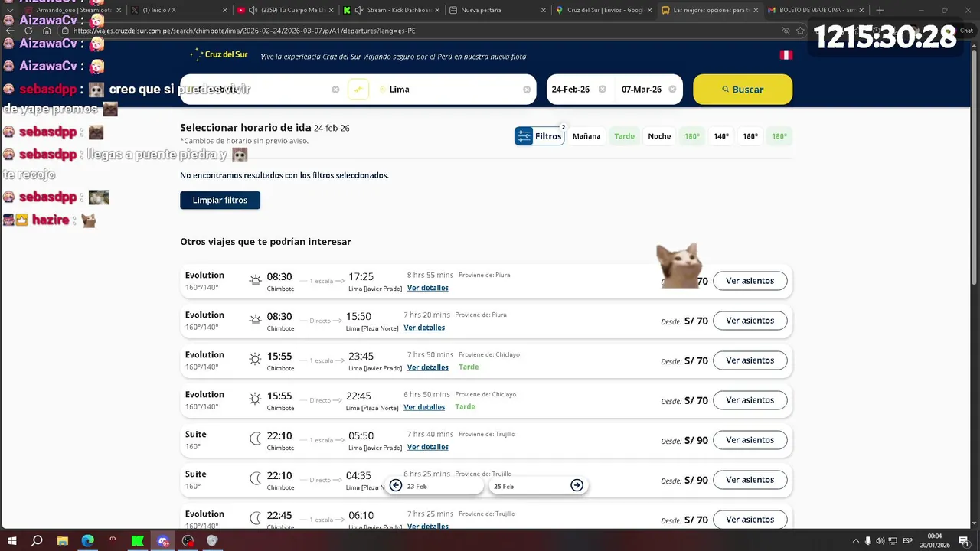This screenshot has height=551, width=980.
Task: Toggle the 180° filter after 160°
Action: point(779,136)
